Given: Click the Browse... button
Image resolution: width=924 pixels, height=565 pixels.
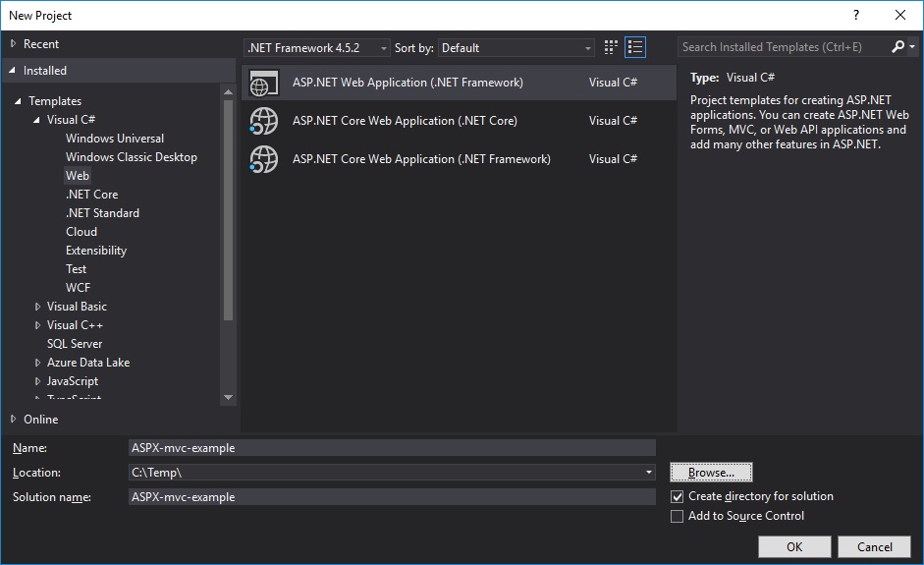Looking at the screenshot, I should pyautogui.click(x=711, y=473).
